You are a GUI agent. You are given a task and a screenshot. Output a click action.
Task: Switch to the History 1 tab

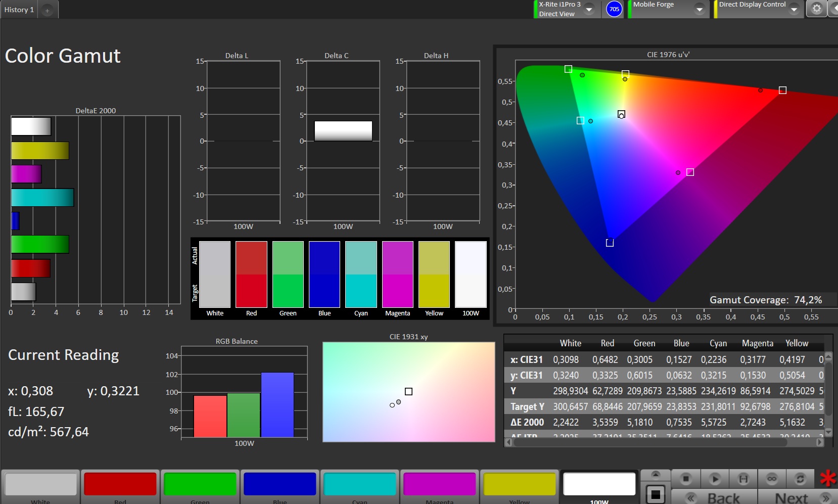[19, 10]
